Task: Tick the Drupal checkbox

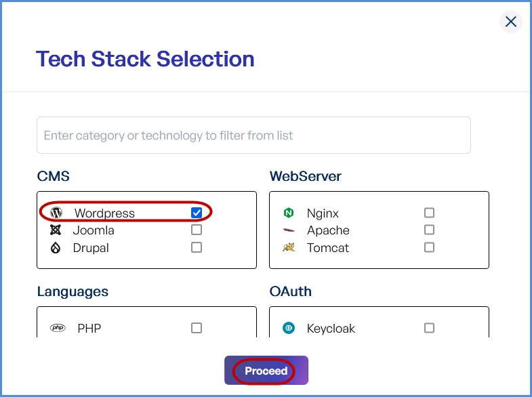Action: point(197,248)
